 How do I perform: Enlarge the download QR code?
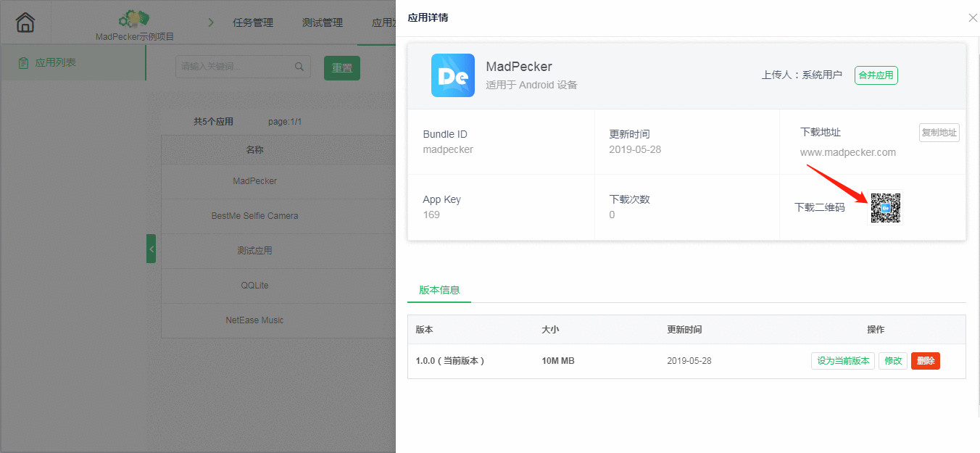[886, 207]
